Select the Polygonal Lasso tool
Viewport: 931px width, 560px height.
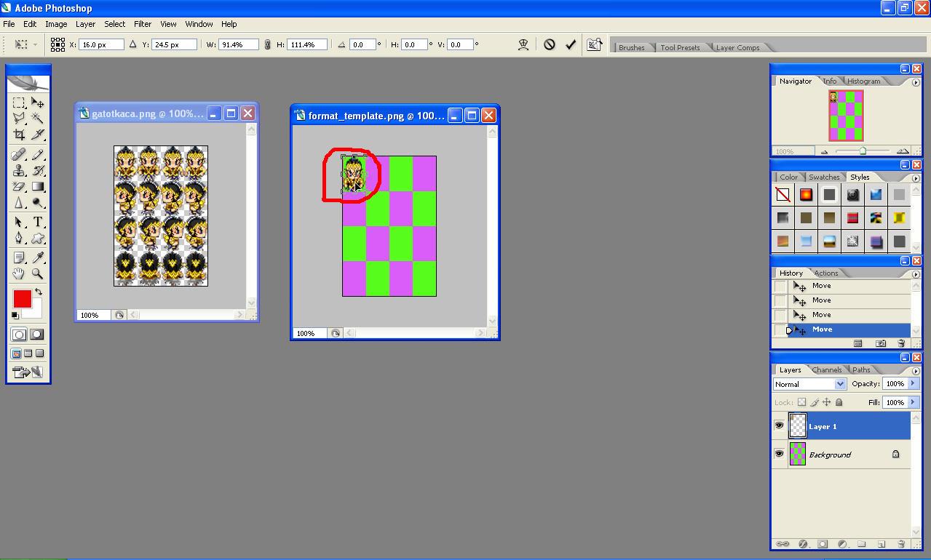point(19,119)
